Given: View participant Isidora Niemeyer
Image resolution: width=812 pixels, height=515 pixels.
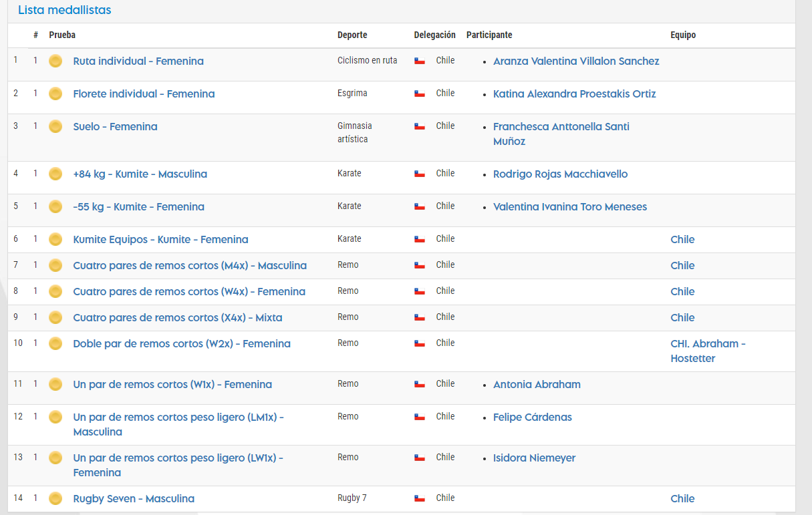Looking at the screenshot, I should click(534, 458).
